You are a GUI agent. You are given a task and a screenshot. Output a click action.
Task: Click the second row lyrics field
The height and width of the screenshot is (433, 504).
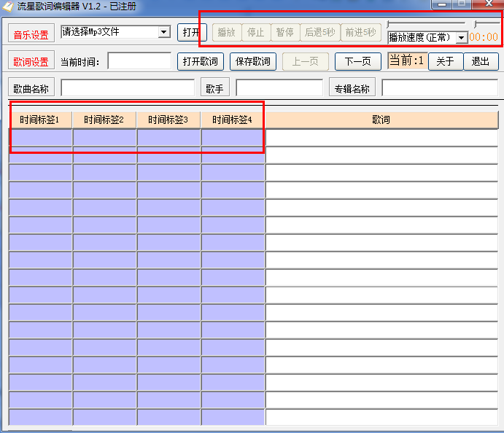(382, 155)
